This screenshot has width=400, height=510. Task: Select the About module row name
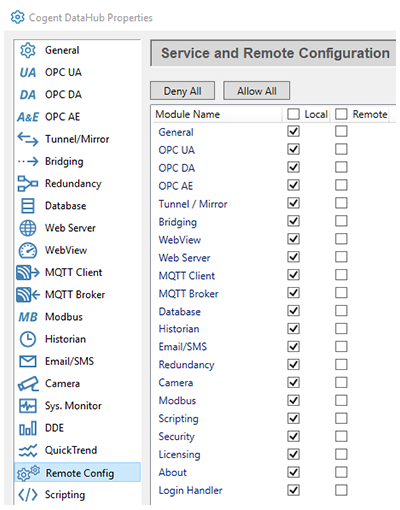(x=172, y=472)
